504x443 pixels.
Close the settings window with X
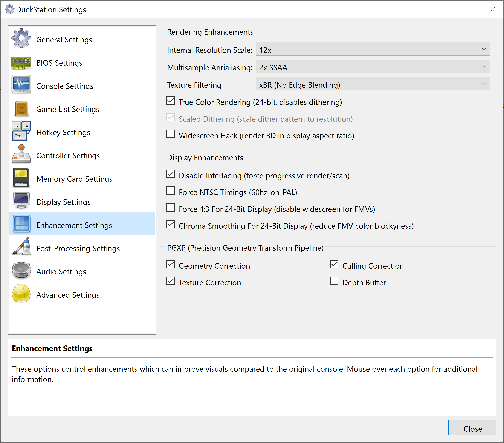493,9
